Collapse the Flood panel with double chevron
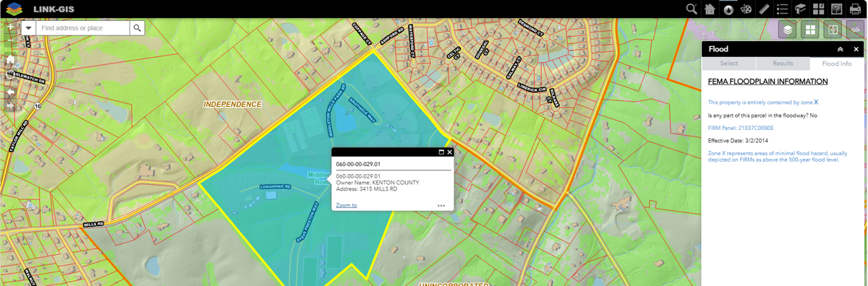Viewport: 868px width, 286px height. point(841,49)
